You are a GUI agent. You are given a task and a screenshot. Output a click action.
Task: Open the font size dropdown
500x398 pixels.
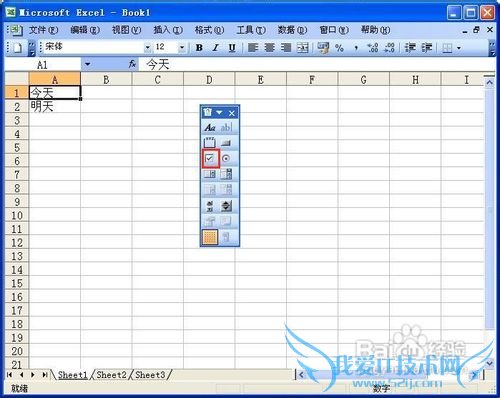(182, 48)
